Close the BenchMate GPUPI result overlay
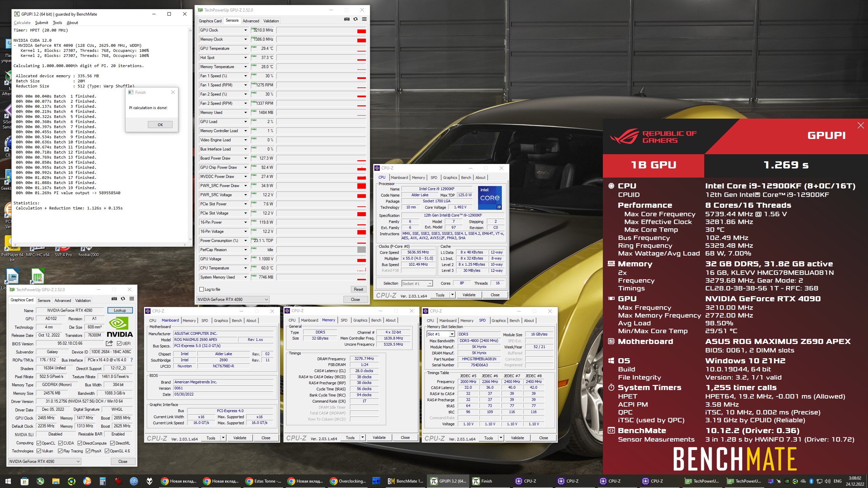 tap(861, 126)
